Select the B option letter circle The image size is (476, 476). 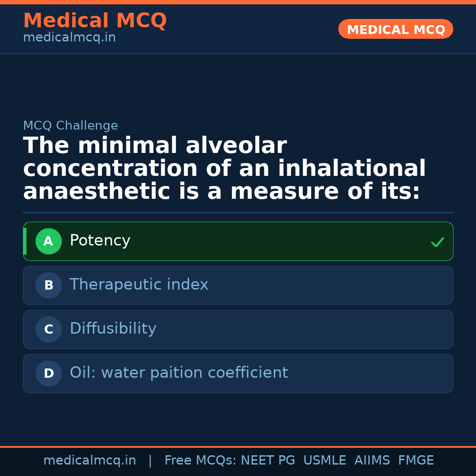pos(48,285)
